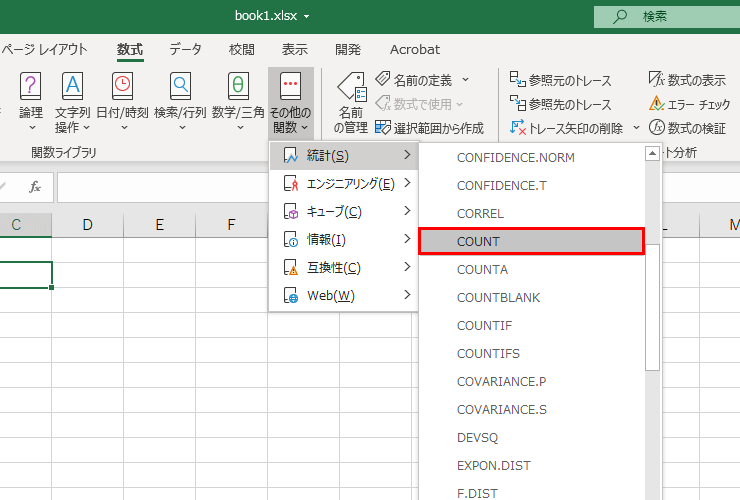Click the 検索 search box
This screenshot has height=500, width=740.
(667, 17)
